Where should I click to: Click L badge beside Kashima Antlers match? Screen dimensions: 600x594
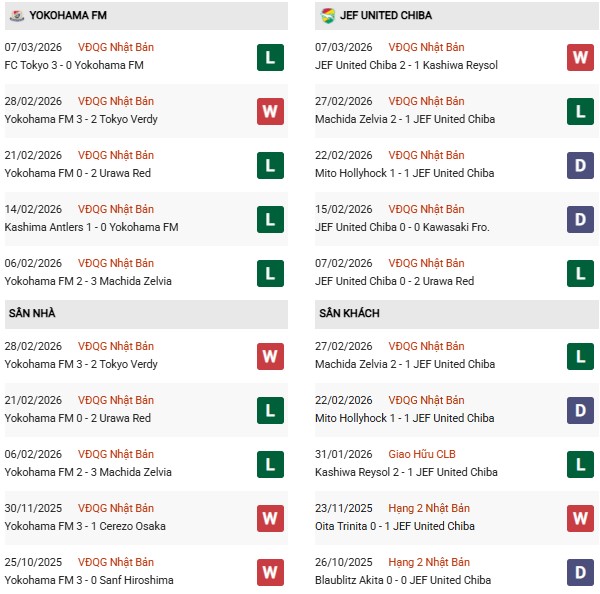[270, 219]
